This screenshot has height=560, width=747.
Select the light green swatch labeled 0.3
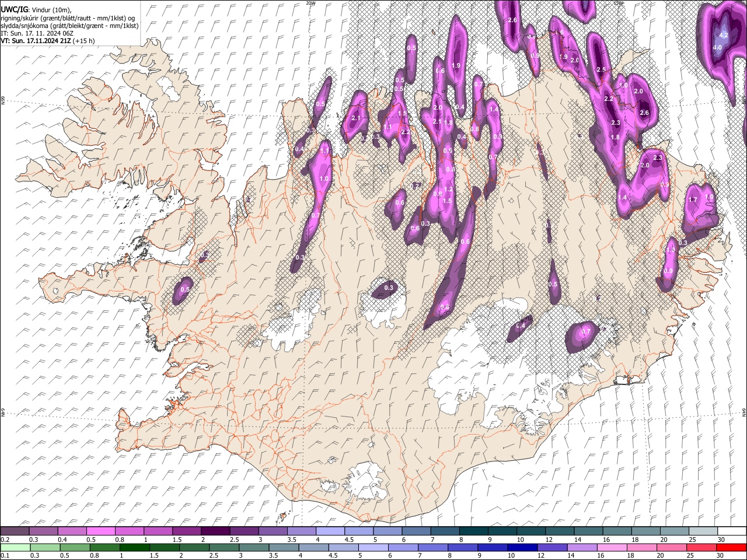[44, 547]
